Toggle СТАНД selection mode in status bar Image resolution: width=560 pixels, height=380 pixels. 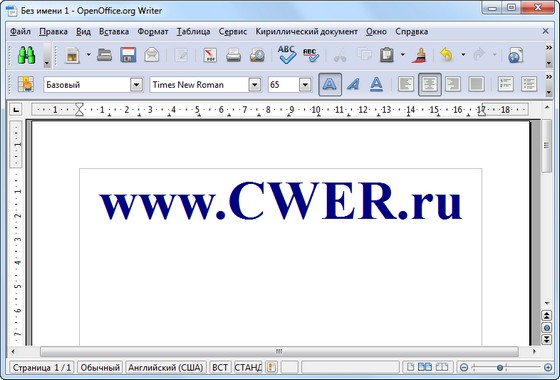248,367
